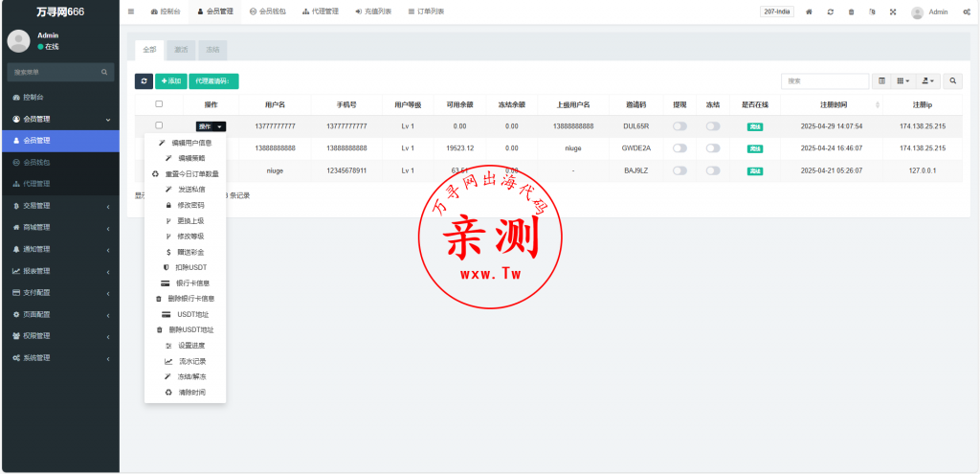Image resolution: width=980 pixels, height=474 pixels.
Task: Click the refresh icon beside the home icon
Action: [830, 11]
